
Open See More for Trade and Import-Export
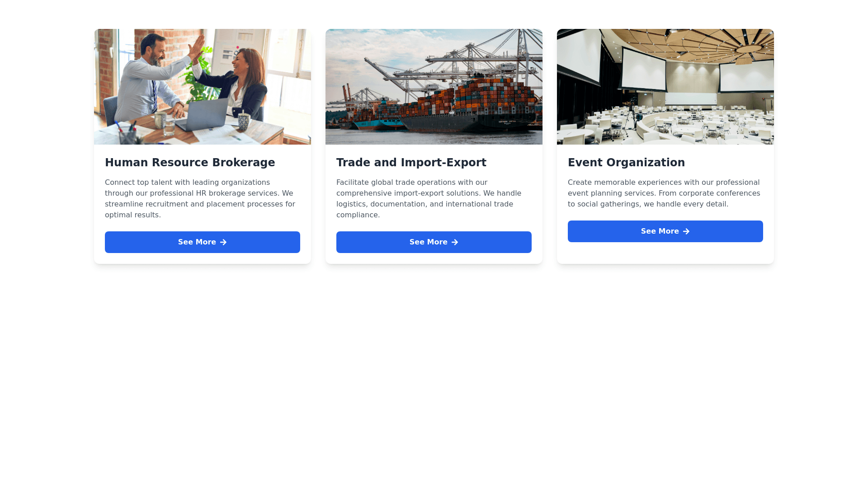pyautogui.click(x=434, y=242)
